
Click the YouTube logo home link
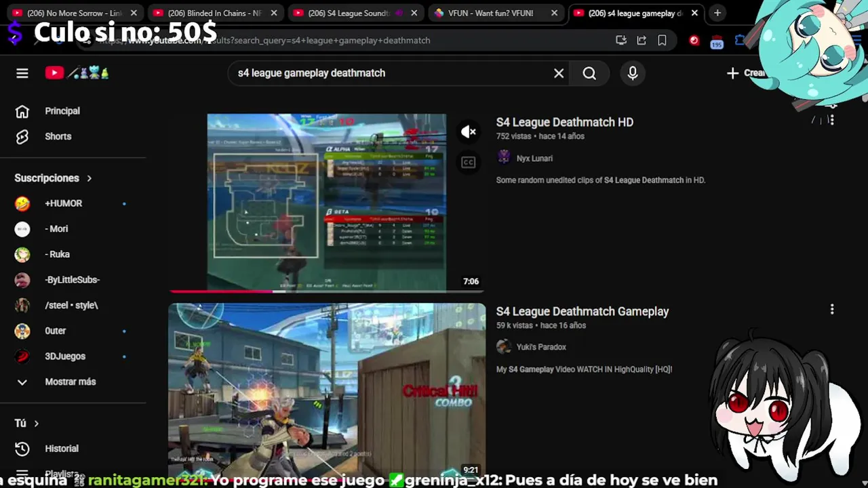click(x=77, y=73)
